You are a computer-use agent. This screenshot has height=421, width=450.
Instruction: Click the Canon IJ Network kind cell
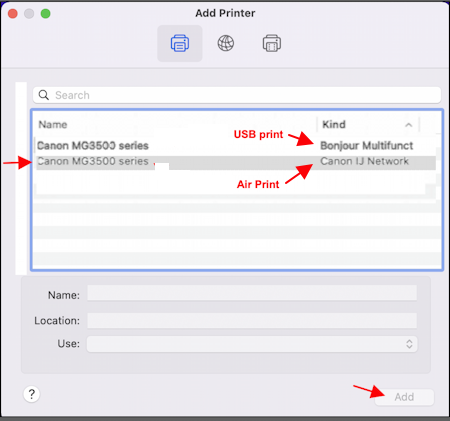[364, 161]
